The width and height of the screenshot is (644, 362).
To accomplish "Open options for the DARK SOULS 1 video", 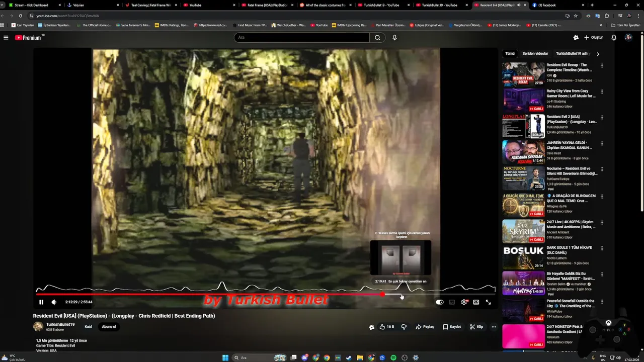I will point(602,248).
